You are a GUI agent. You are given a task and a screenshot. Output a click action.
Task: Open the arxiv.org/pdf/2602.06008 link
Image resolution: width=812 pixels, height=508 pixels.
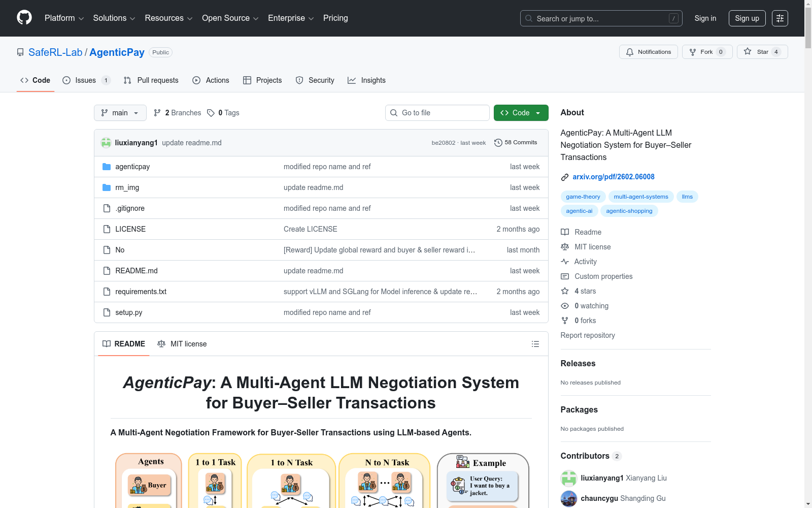(614, 177)
